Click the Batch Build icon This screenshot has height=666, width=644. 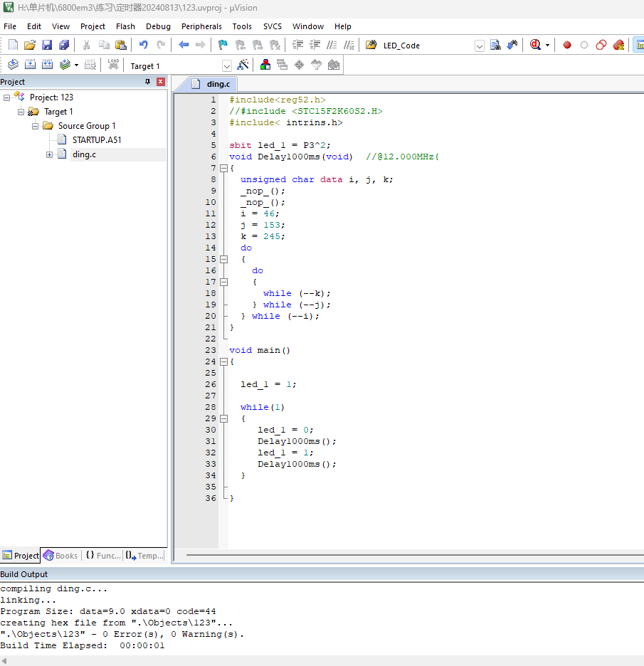[x=65, y=65]
